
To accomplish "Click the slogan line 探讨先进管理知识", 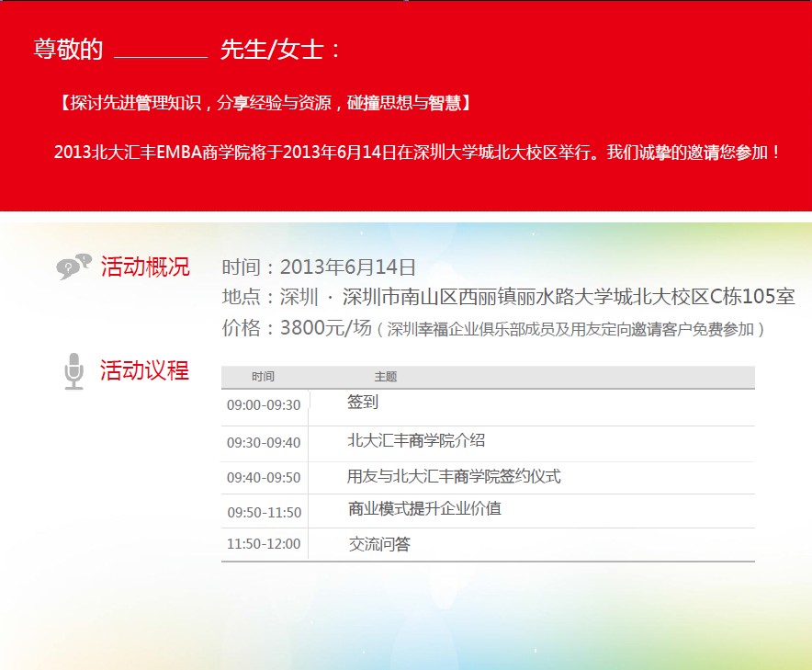I will point(265,103).
